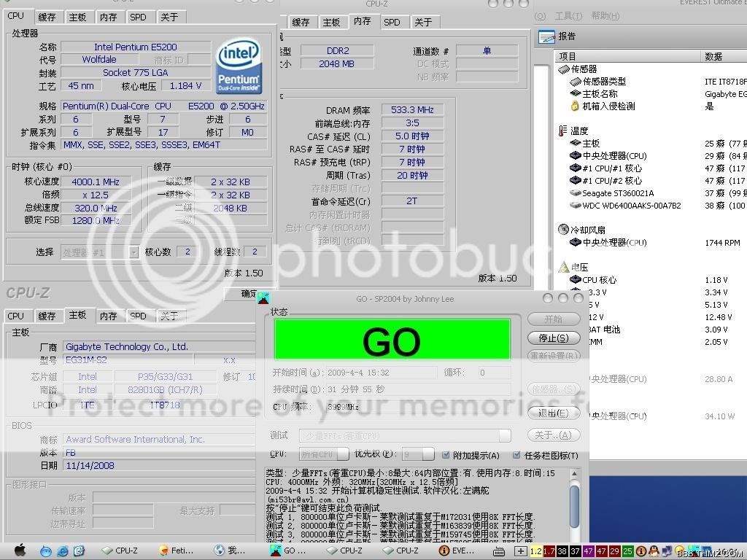747x560 pixels.
Task: Open the 工具(T) menu in EVEREST
Action: tap(568, 16)
